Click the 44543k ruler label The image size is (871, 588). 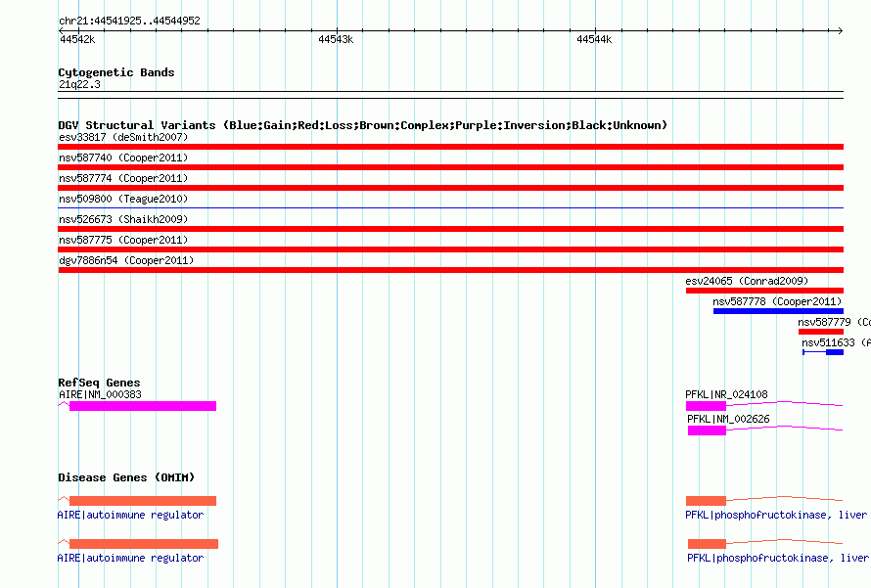click(336, 39)
